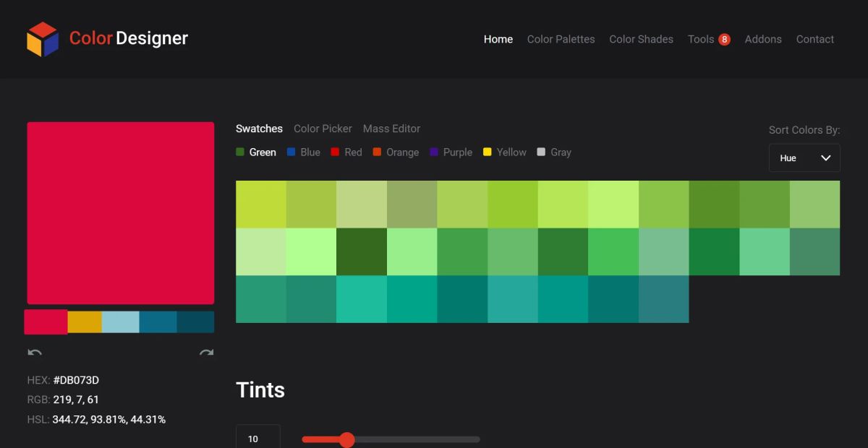Click the Color Designer cube logo
This screenshot has height=448, width=868.
(x=43, y=39)
